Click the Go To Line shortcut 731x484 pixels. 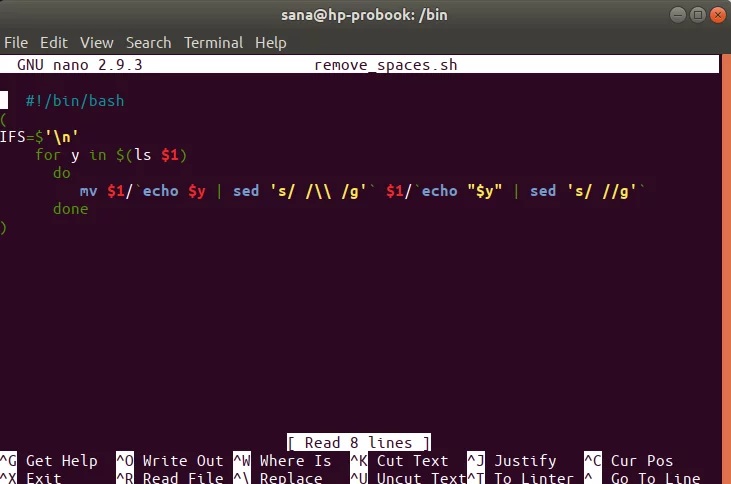coord(642,477)
